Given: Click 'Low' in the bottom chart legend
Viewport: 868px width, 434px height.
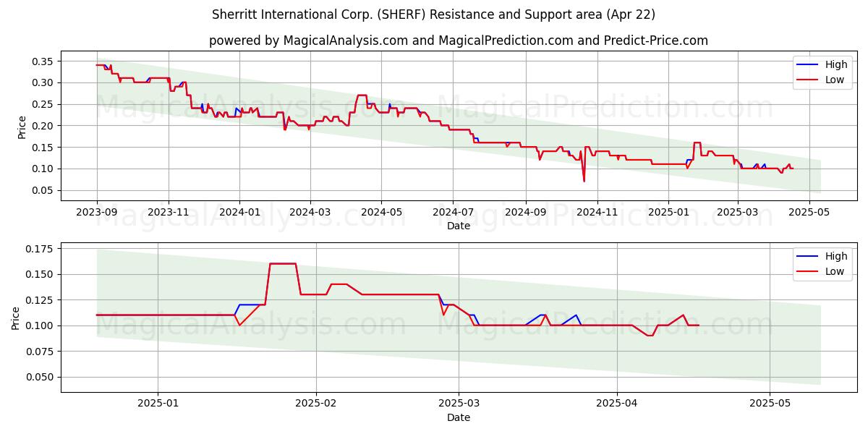Looking at the screenshot, I should point(835,271).
